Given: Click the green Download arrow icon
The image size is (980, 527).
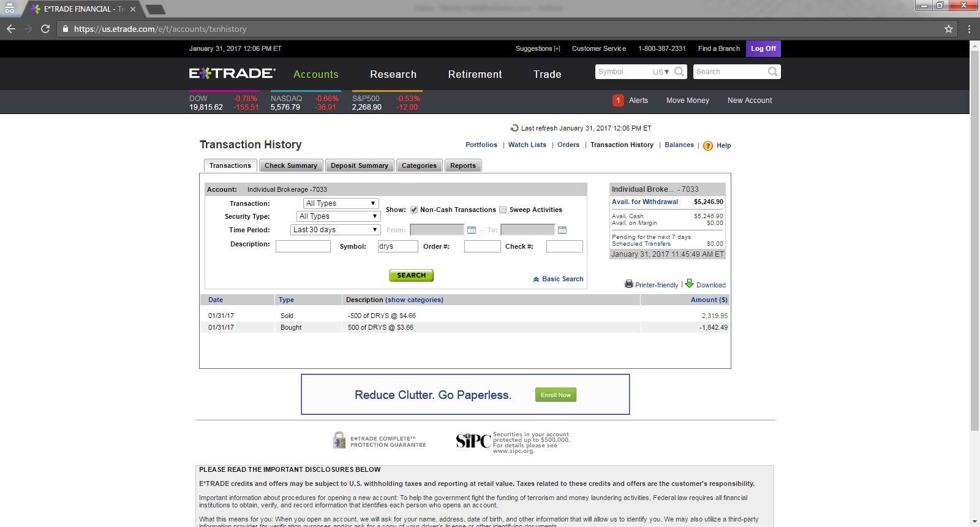Looking at the screenshot, I should [689, 283].
